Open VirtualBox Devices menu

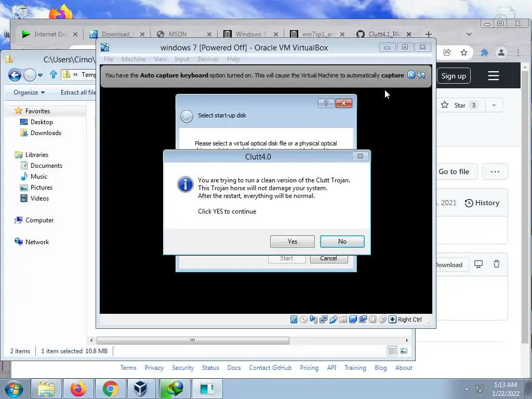pos(208,59)
